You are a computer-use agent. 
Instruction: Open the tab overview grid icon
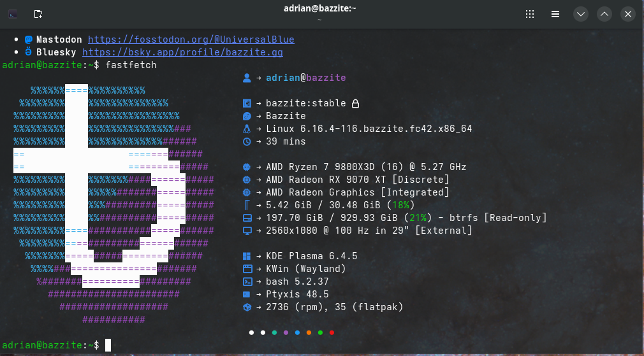(530, 15)
